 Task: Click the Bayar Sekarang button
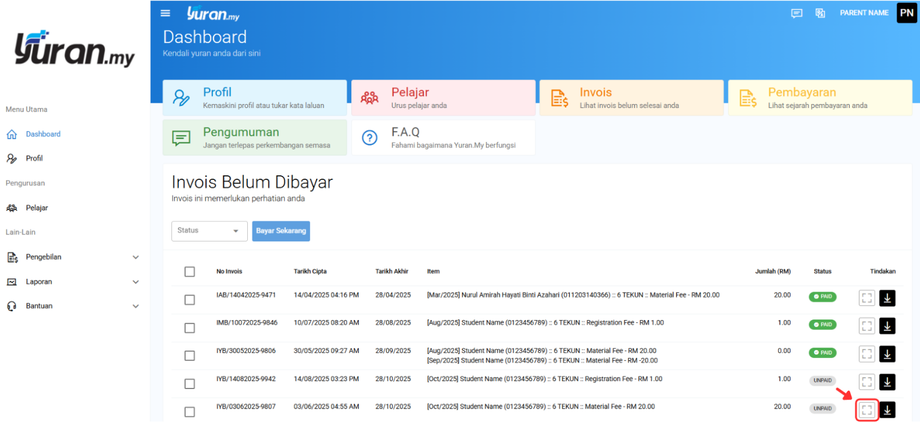pyautogui.click(x=281, y=231)
